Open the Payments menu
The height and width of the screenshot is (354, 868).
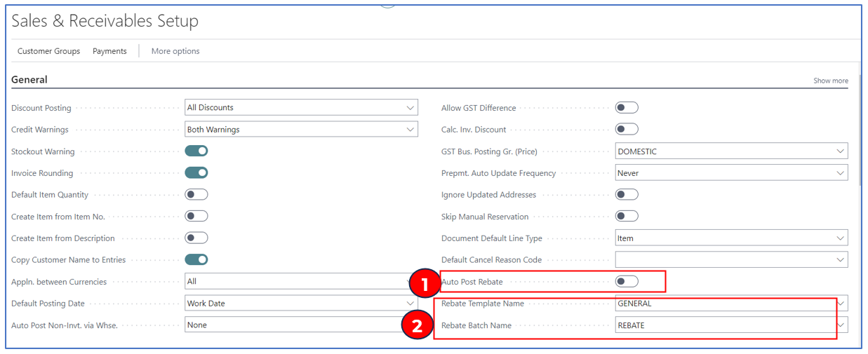[109, 51]
